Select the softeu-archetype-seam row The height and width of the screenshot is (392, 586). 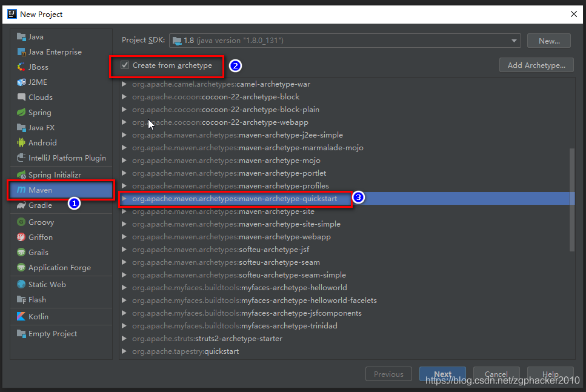347,262
